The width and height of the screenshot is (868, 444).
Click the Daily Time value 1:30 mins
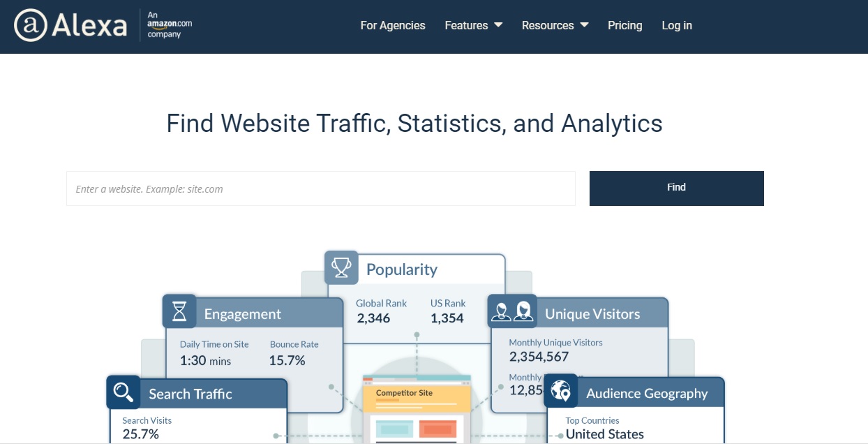click(x=205, y=361)
